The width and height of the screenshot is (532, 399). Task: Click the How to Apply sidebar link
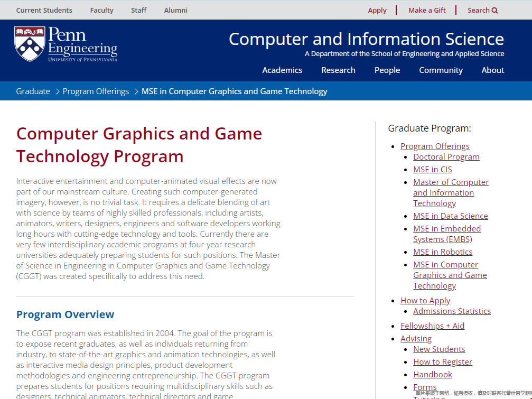425,301
